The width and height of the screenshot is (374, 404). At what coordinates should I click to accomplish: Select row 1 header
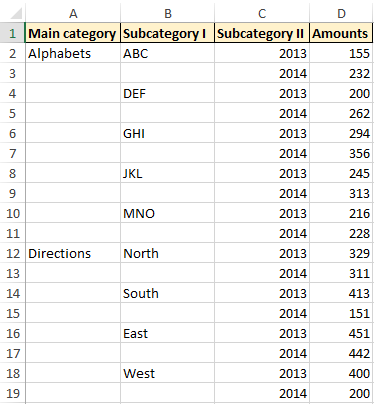tap(12, 33)
